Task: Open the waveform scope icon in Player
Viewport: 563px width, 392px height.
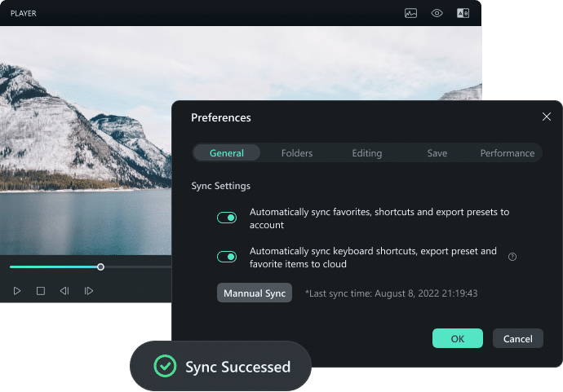Action: coord(410,13)
